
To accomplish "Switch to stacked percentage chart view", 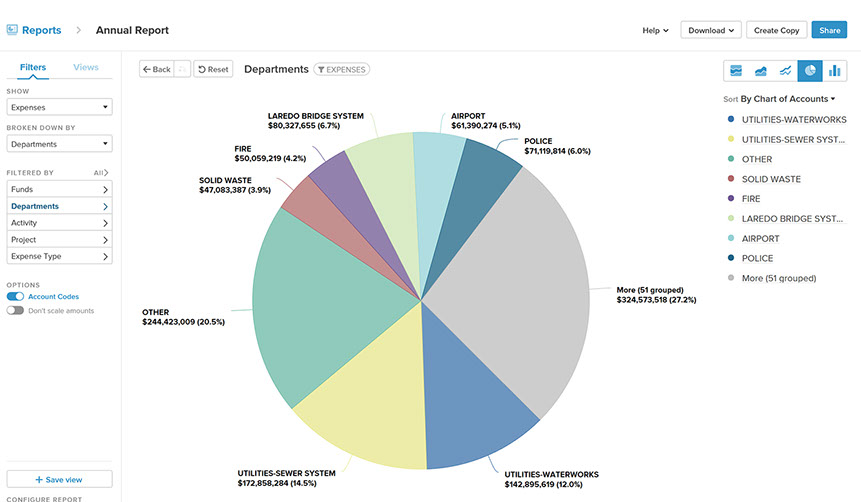I will (736, 70).
